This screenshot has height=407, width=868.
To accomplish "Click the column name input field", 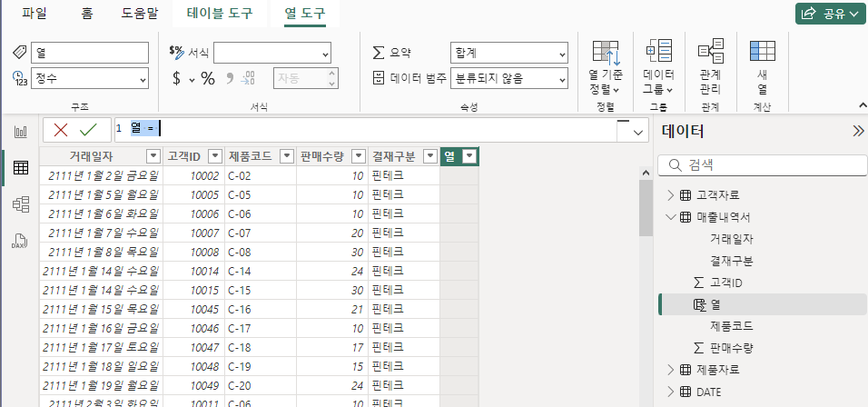I will pos(90,53).
